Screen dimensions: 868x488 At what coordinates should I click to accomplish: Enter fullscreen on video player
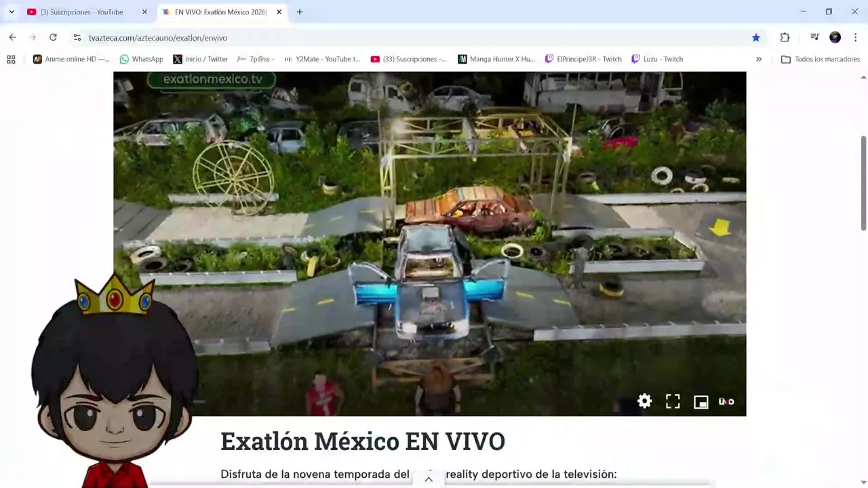(x=673, y=401)
